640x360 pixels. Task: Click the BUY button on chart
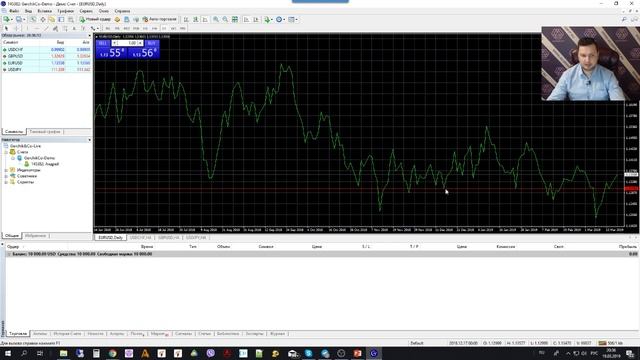pos(151,43)
